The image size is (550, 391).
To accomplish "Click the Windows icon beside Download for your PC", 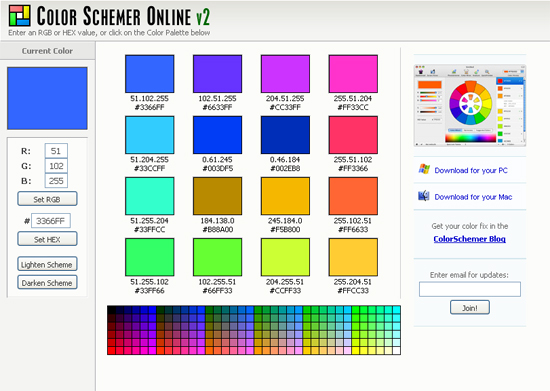I will [424, 169].
